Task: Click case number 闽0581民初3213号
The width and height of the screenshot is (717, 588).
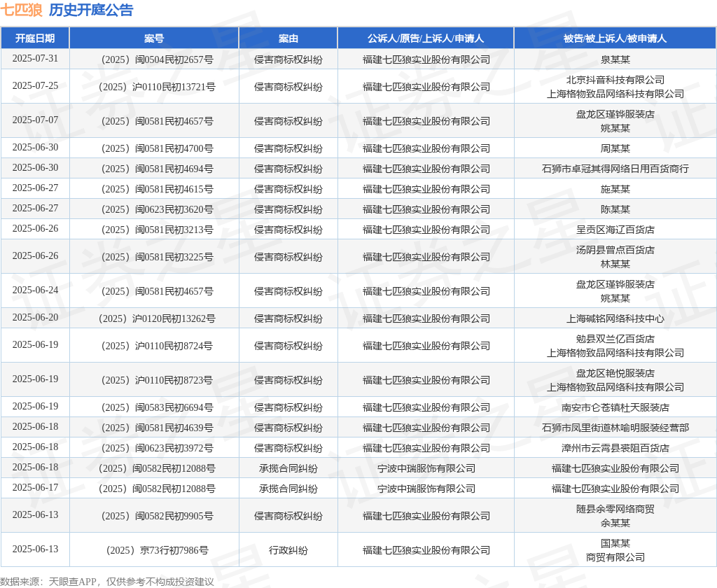Action: pyautogui.click(x=158, y=230)
